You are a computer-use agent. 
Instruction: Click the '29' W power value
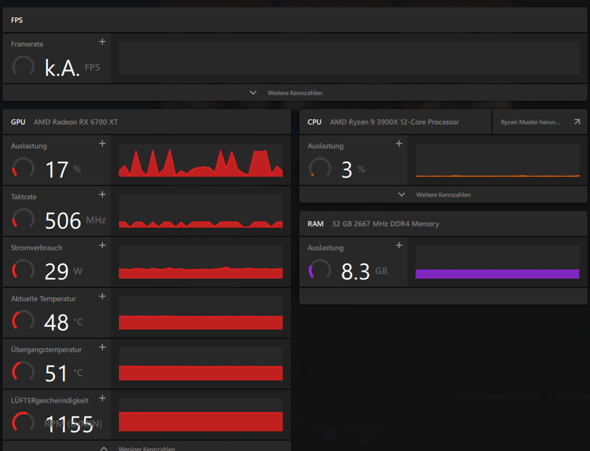click(56, 272)
